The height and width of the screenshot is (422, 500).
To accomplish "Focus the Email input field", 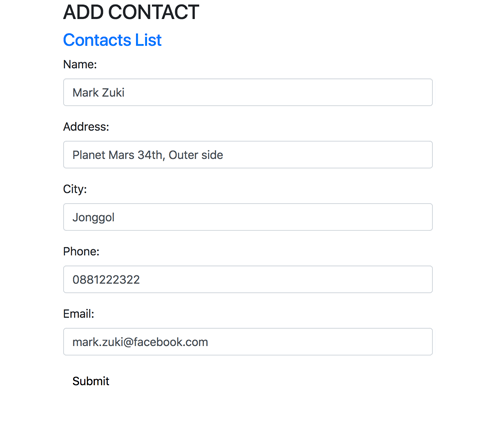I will coord(248,342).
